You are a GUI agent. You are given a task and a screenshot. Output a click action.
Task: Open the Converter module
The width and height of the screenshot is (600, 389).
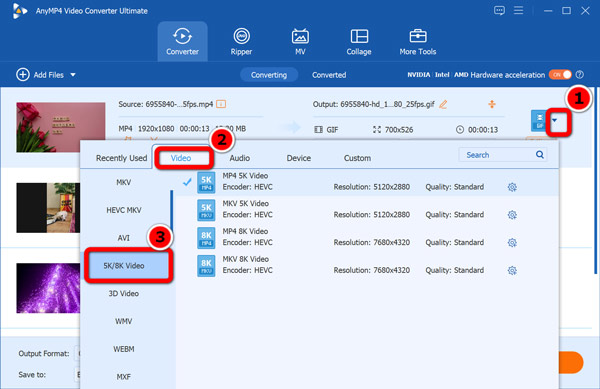[183, 41]
